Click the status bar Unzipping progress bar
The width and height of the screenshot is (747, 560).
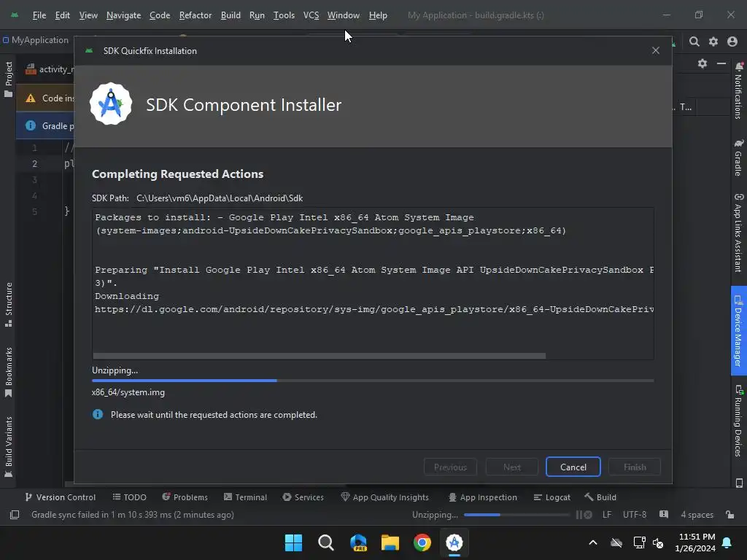coord(516,515)
